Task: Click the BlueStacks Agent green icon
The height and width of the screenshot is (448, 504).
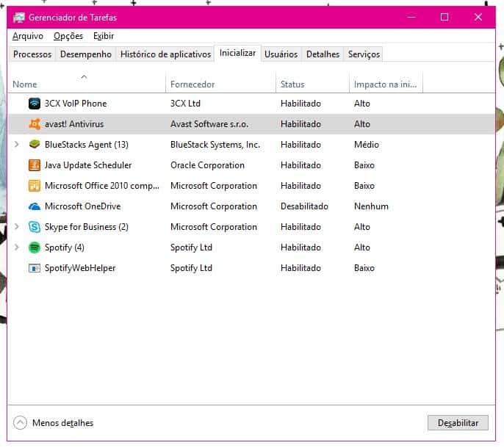Action: click(x=35, y=144)
